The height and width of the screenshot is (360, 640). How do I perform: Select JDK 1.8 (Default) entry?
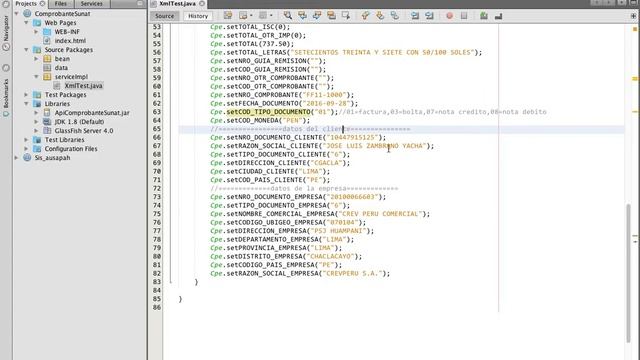pyautogui.click(x=79, y=122)
